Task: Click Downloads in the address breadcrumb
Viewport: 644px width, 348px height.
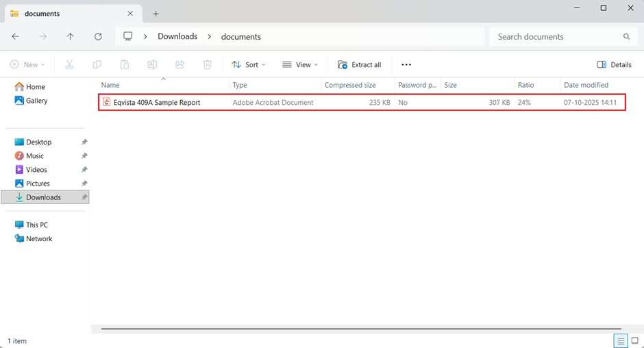Action: [x=177, y=36]
